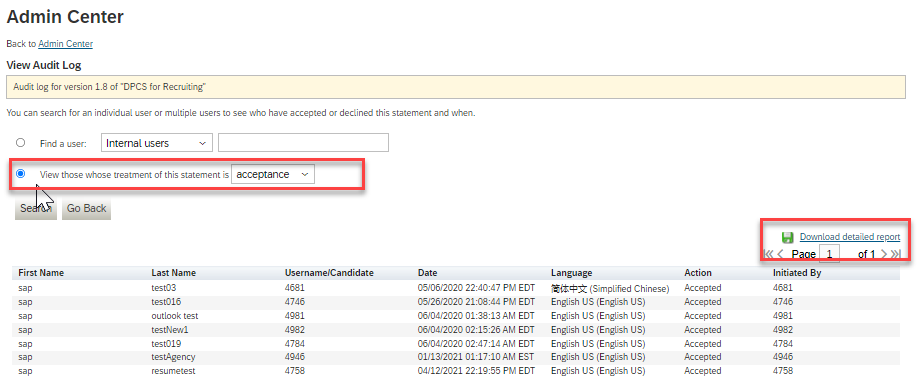Click the Last Name column header

(x=174, y=273)
